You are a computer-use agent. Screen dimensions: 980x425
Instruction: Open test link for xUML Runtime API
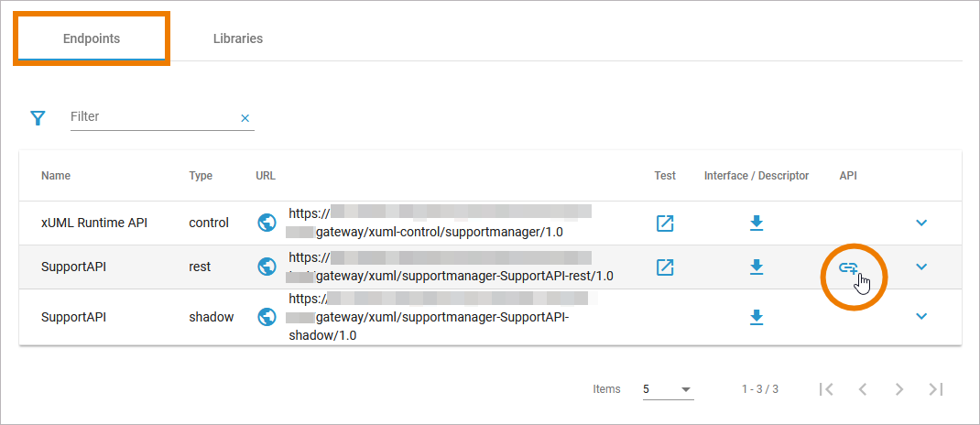tap(665, 223)
